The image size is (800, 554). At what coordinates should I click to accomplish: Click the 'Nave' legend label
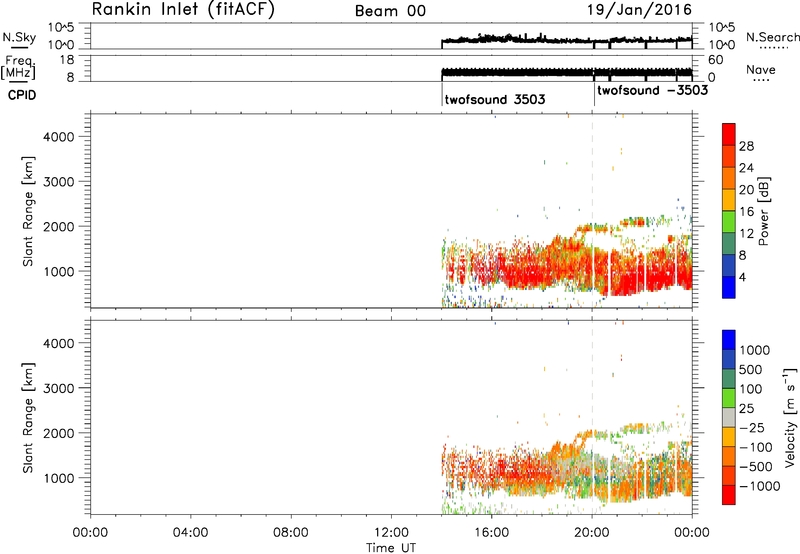(x=761, y=70)
